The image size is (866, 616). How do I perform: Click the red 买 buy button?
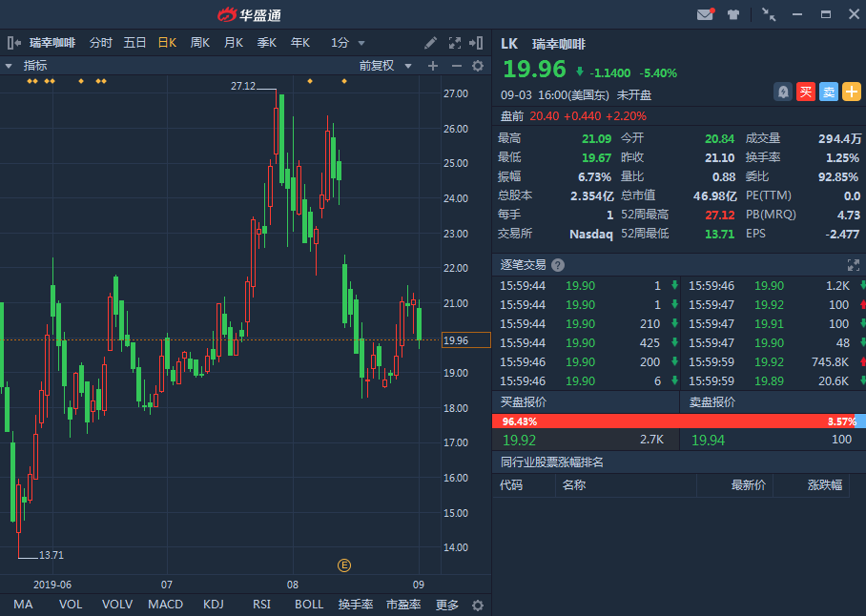(806, 92)
